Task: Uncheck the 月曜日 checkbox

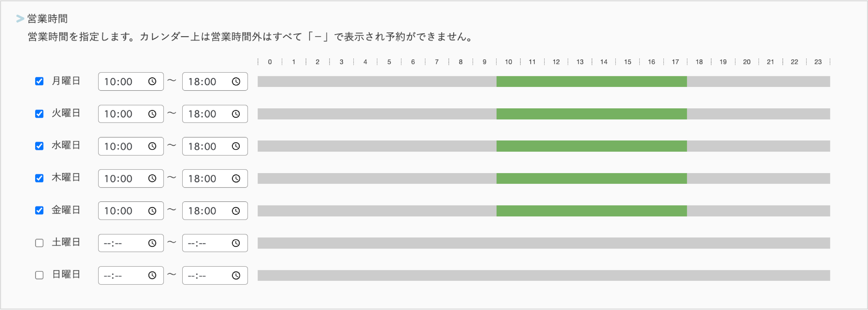Action: click(39, 81)
